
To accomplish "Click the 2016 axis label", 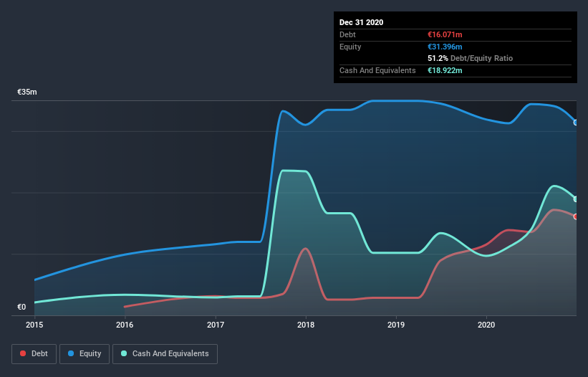I will coord(125,325).
